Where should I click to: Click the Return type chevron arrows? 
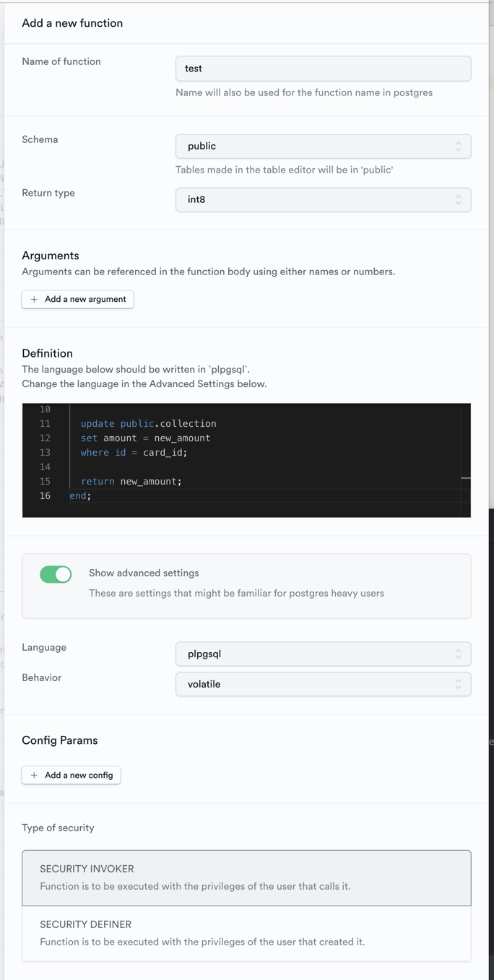coord(458,199)
